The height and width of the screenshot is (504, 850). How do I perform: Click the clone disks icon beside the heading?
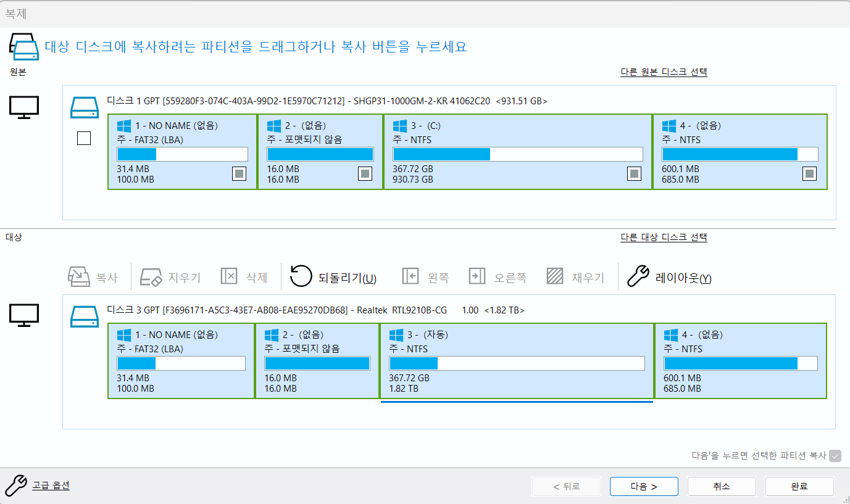pyautogui.click(x=24, y=46)
